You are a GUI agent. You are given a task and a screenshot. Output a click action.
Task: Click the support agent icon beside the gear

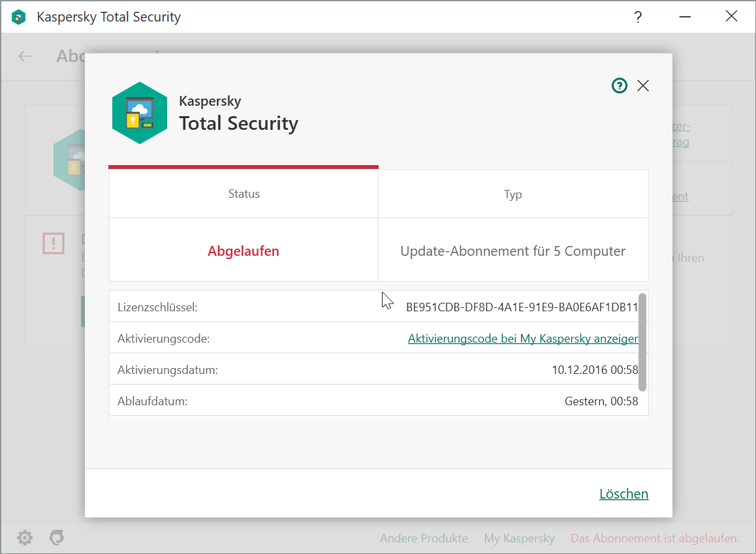(57, 538)
